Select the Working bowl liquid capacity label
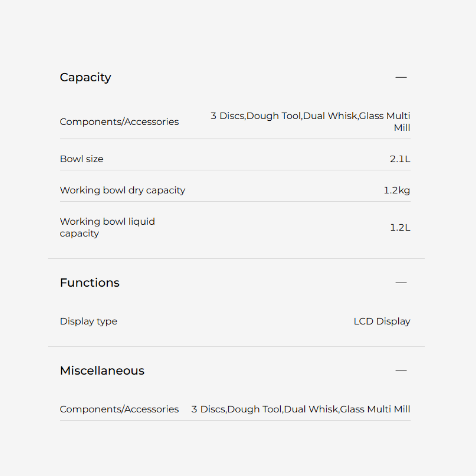 107,227
